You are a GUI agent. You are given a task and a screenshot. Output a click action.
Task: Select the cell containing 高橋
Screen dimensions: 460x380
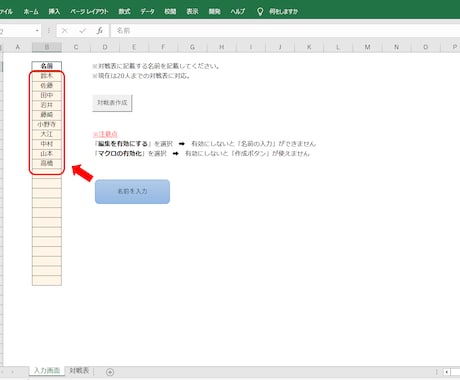tap(47, 163)
